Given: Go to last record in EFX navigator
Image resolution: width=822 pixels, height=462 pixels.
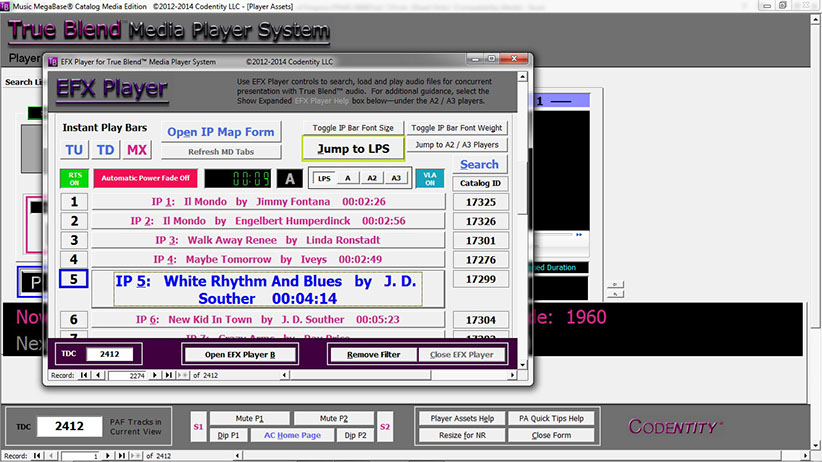Looking at the screenshot, I should [x=167, y=375].
